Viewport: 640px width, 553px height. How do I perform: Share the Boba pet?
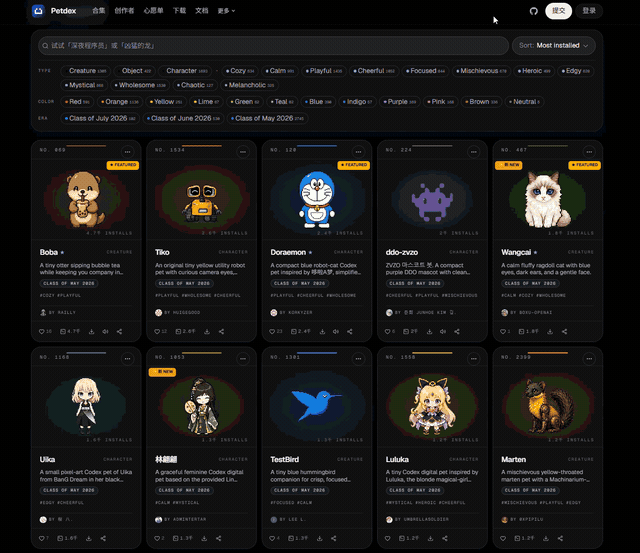click(120, 331)
